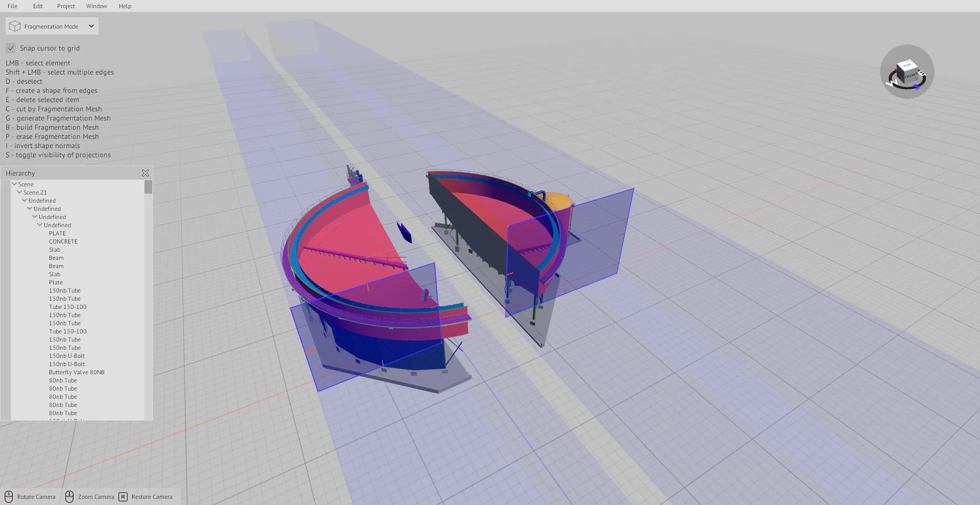Viewport: 980px width, 505px height.
Task: Select the CONCRETE item in hierarchy
Action: pyautogui.click(x=63, y=242)
